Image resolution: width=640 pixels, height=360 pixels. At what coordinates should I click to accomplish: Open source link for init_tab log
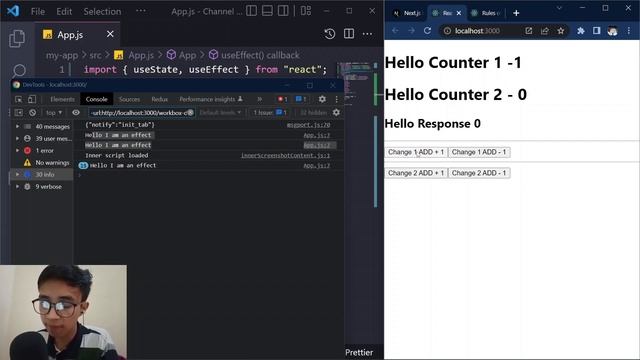pyautogui.click(x=309, y=125)
